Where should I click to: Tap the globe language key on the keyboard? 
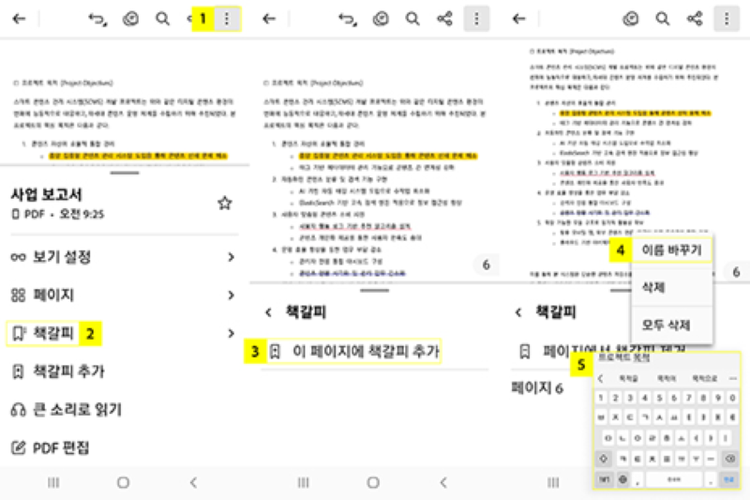[623, 479]
